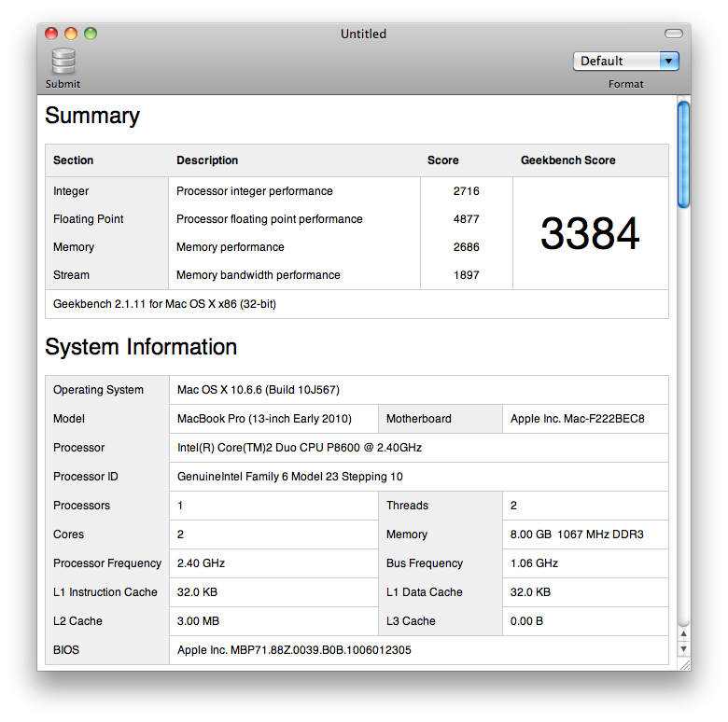This screenshot has height=722, width=728.
Task: Click the Untitled window title
Action: coord(363,34)
